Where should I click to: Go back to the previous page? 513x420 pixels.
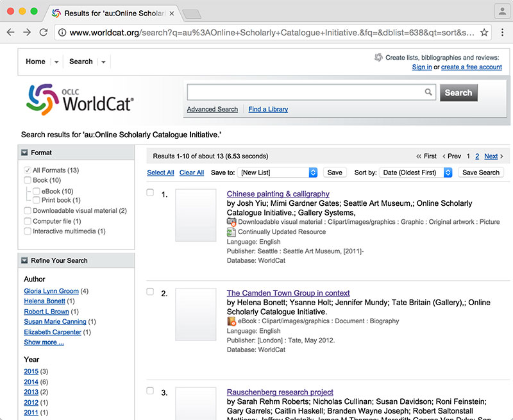tap(10, 33)
